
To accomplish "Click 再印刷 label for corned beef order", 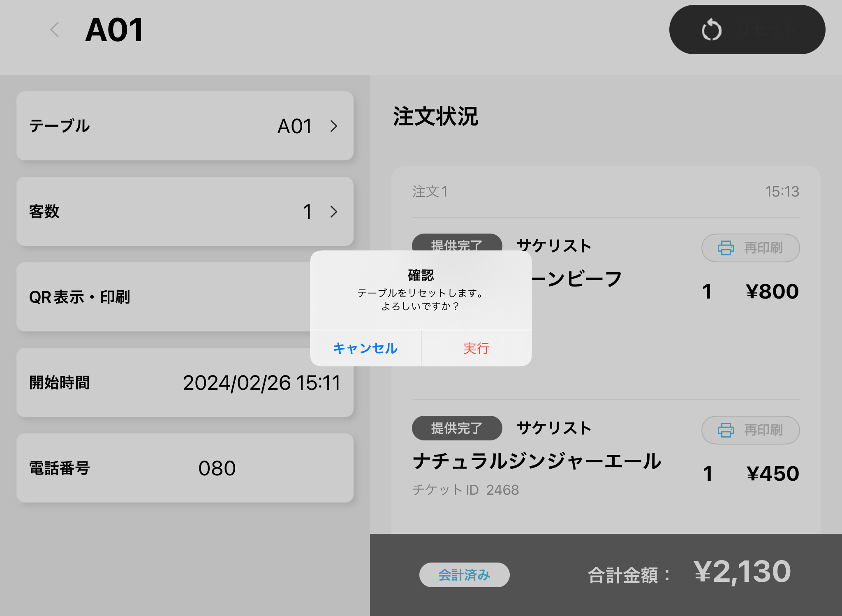I will click(x=763, y=248).
